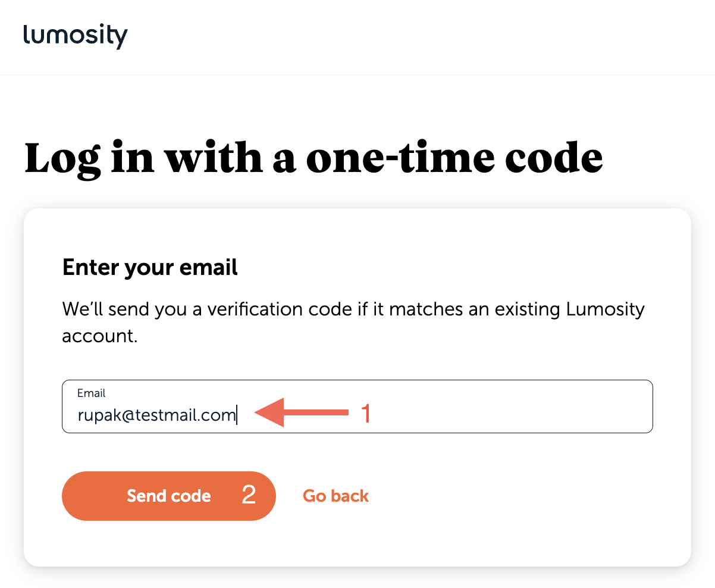715x588 pixels.
Task: Click the text cursor after testmail.com
Action: [x=237, y=415]
